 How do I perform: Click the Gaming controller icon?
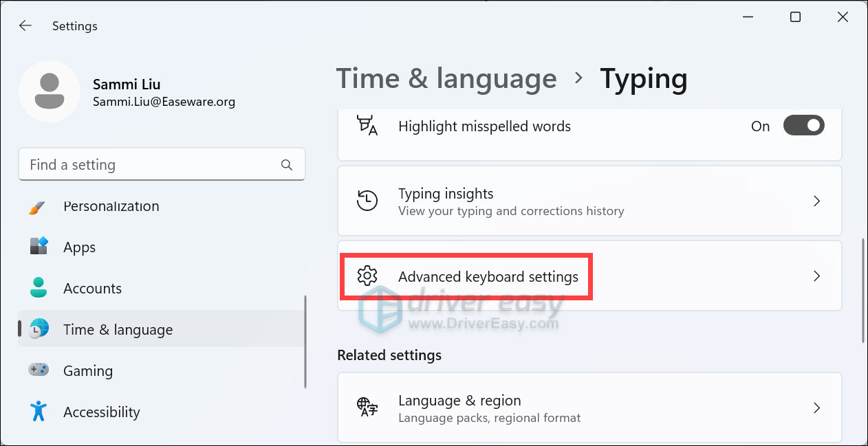pyautogui.click(x=39, y=370)
